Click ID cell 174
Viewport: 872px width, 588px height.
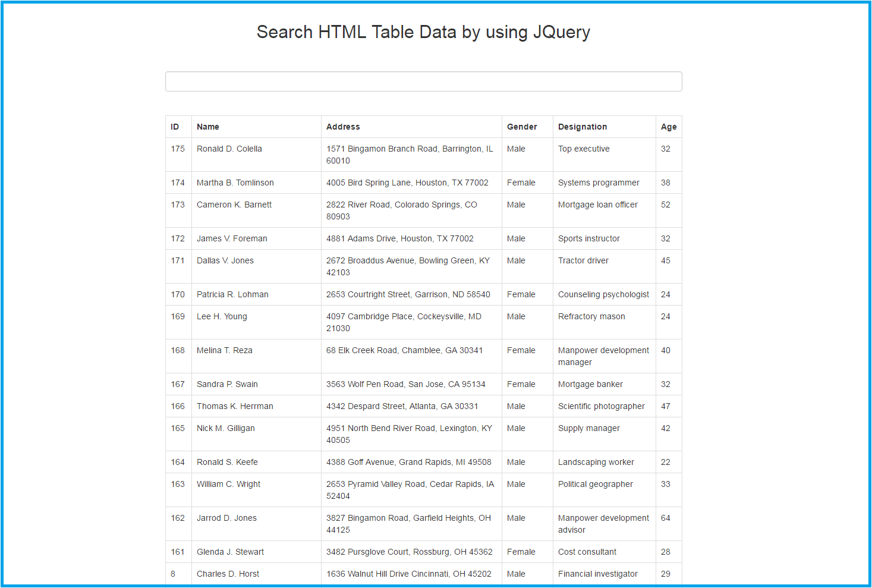click(178, 183)
